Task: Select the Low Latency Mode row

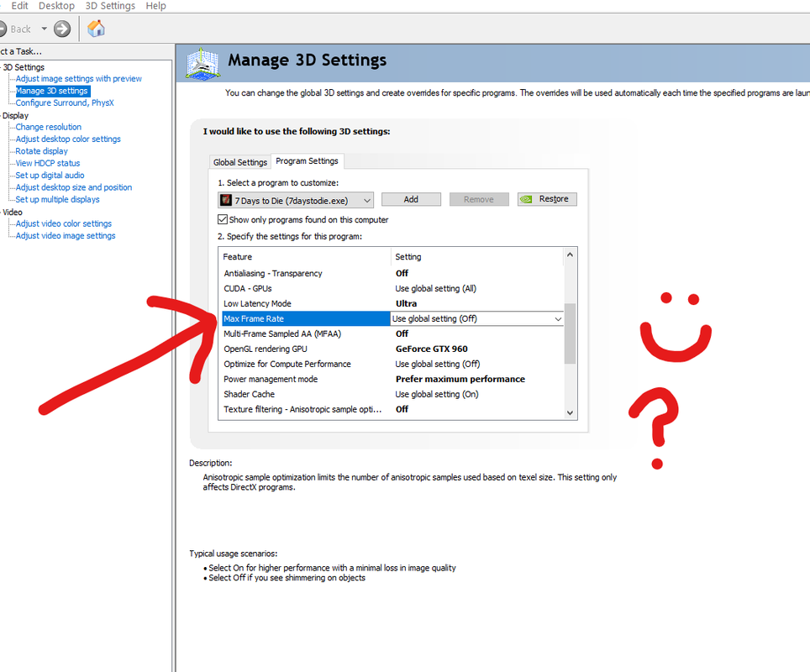Action: [392, 304]
